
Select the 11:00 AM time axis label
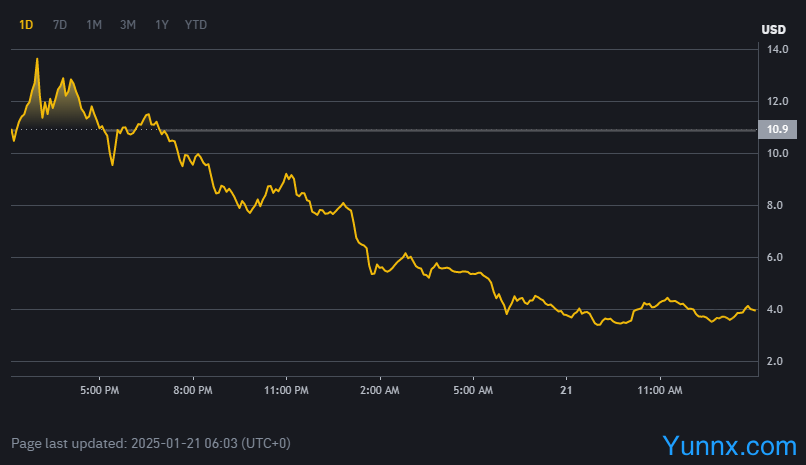point(659,389)
